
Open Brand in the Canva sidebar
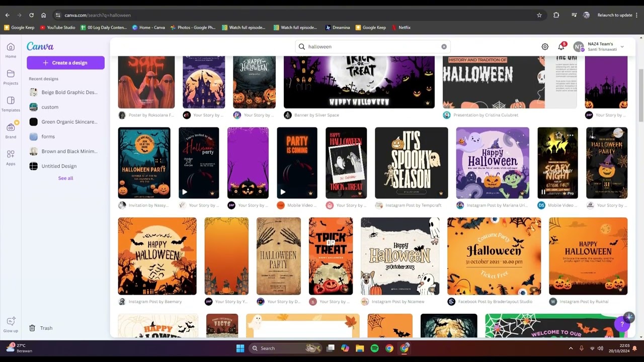pos(11,130)
